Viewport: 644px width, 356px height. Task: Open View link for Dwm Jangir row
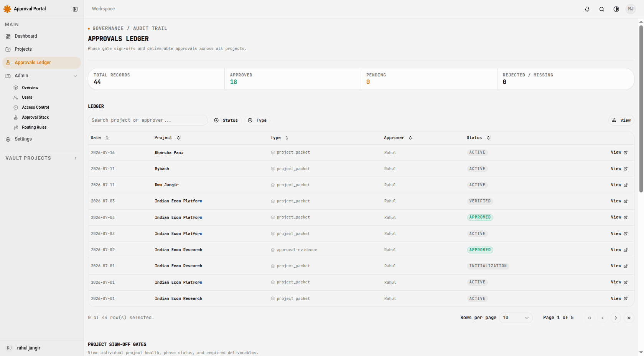(x=619, y=185)
